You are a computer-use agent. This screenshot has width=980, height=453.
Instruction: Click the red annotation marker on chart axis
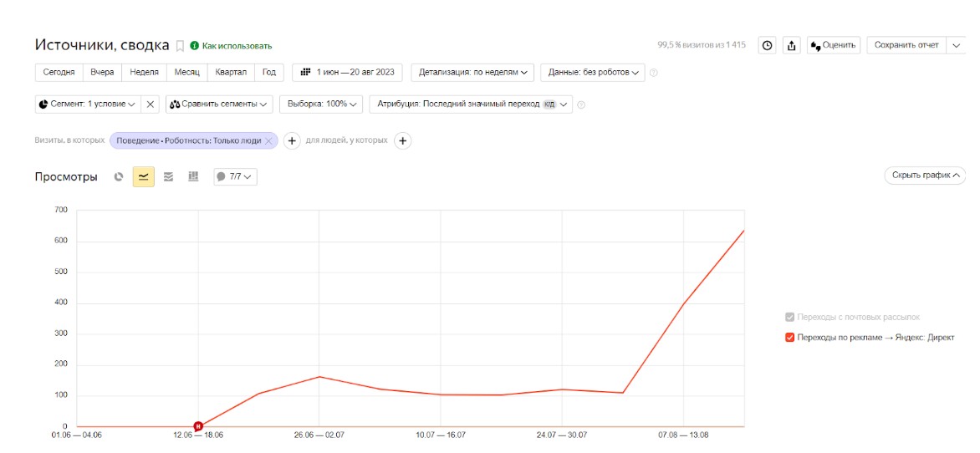coord(198,426)
